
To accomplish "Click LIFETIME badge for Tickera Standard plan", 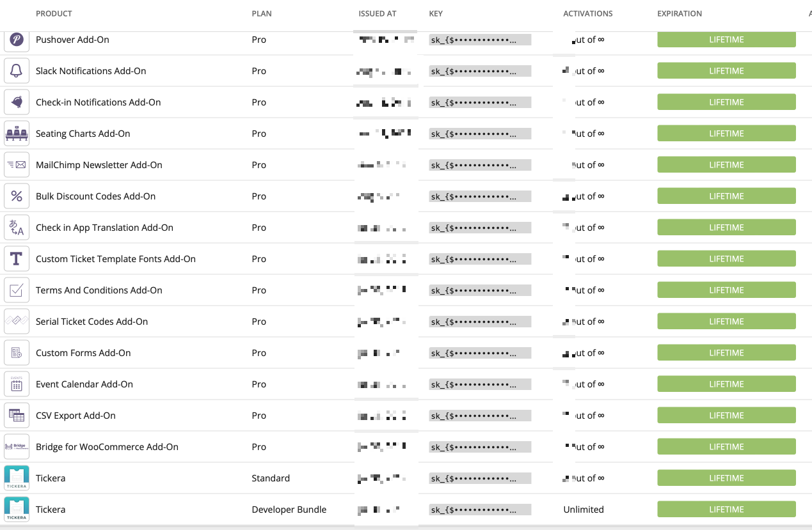I will [726, 478].
